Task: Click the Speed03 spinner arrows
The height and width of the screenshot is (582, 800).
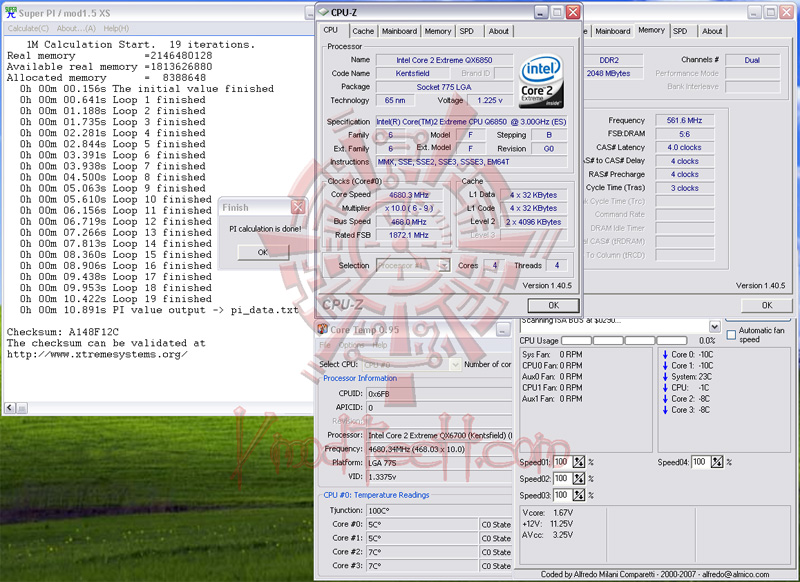Action: tap(579, 495)
